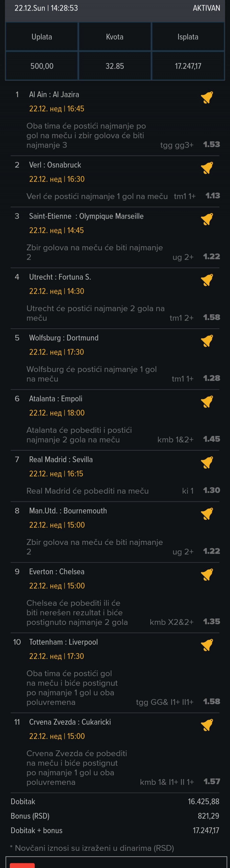Screen dimensions: 230x868
Task: Tap the bell icon for Crvena Zvezda : Cukaricki
Action: [207, 725]
